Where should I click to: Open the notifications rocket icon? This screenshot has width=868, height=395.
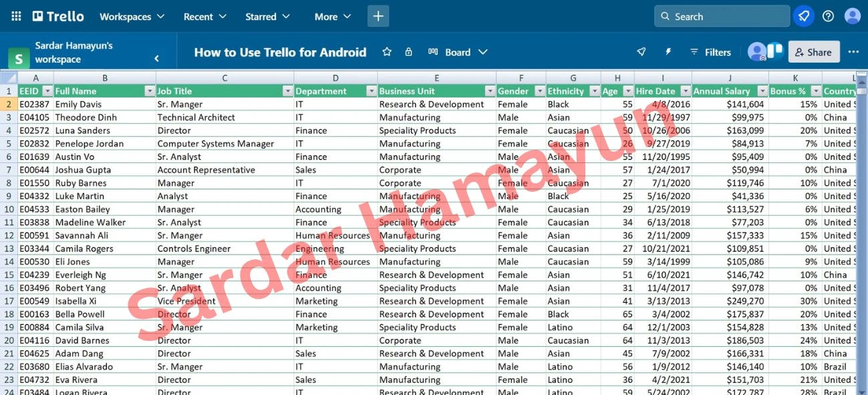(x=804, y=16)
